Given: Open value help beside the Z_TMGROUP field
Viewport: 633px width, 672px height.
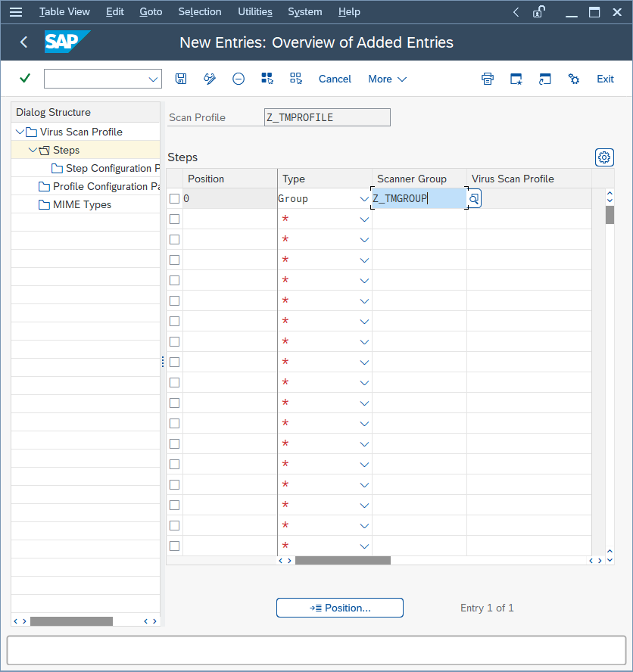Looking at the screenshot, I should [473, 198].
